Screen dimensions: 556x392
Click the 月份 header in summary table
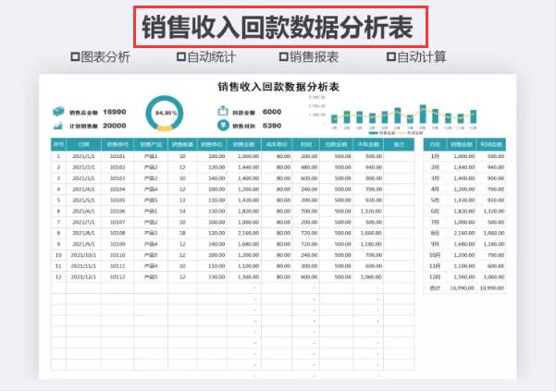(435, 144)
